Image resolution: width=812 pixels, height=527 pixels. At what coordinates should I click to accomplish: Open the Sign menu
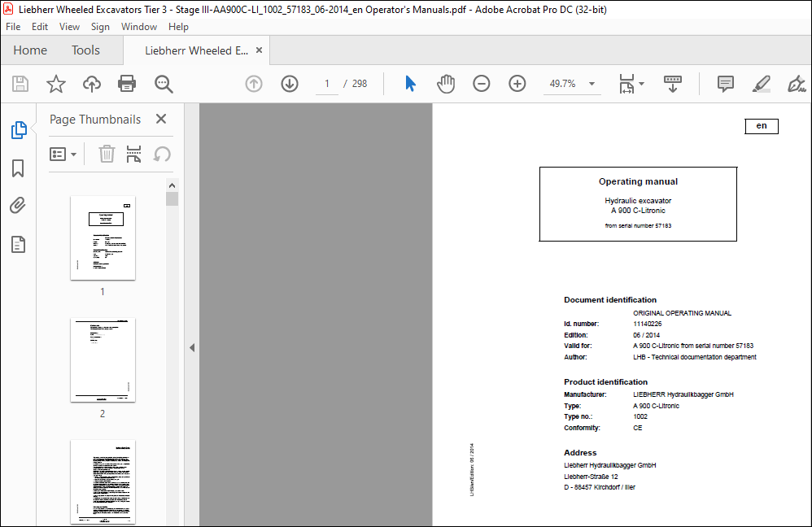[100, 26]
